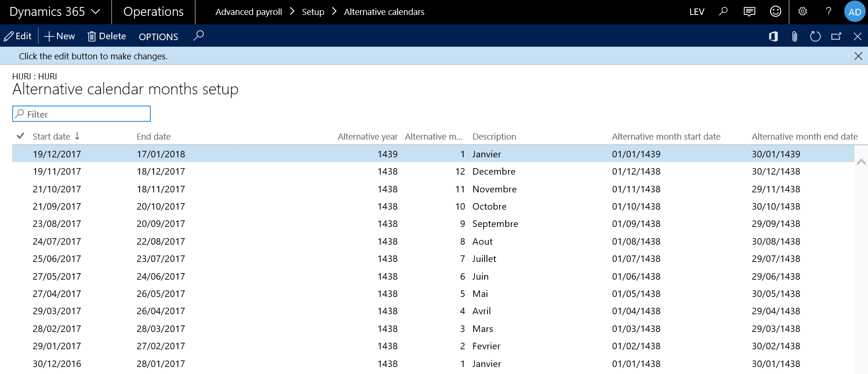Go to Advanced payroll breadcrumb
This screenshot has width=868, height=374.
pyautogui.click(x=248, y=12)
